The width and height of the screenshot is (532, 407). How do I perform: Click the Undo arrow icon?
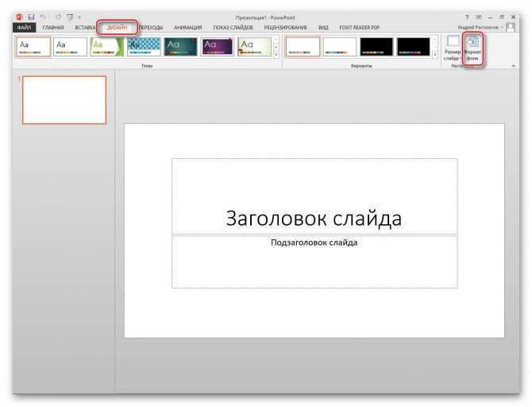tap(43, 17)
